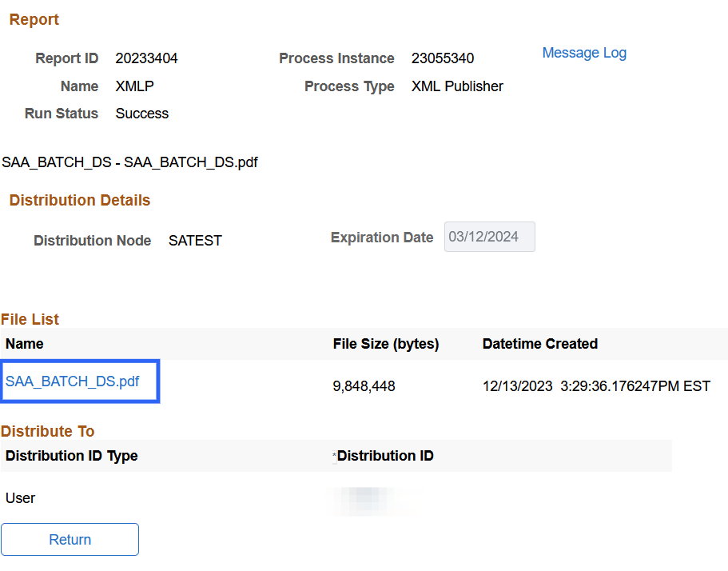This screenshot has width=728, height=571.
Task: Click the XML Publisher process type value
Action: [457, 86]
